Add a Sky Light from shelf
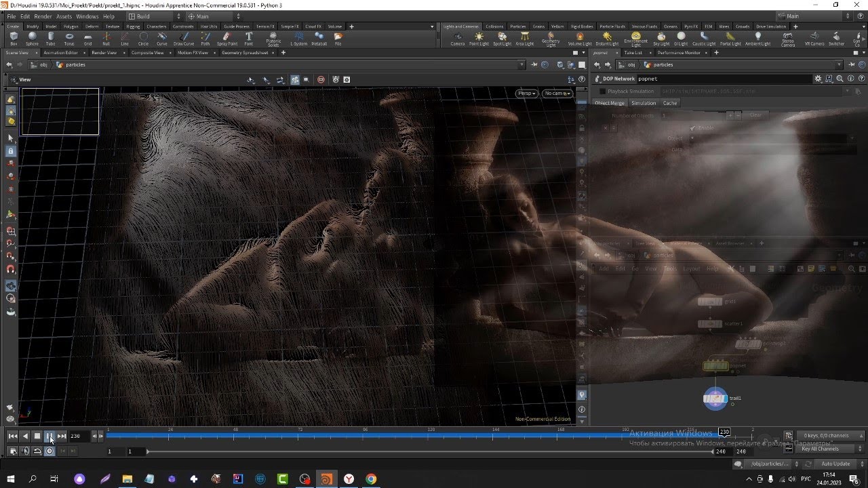The width and height of the screenshot is (868, 488). [661, 39]
